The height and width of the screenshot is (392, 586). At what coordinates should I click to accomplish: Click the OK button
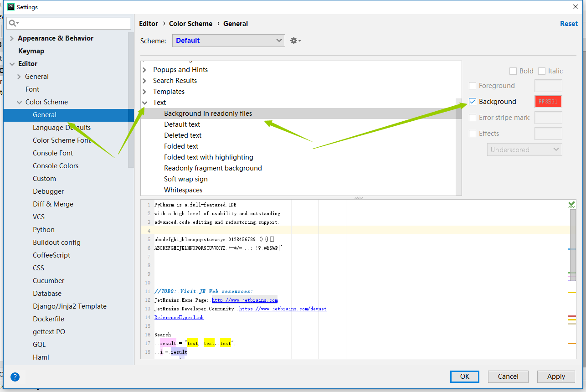[465, 377]
